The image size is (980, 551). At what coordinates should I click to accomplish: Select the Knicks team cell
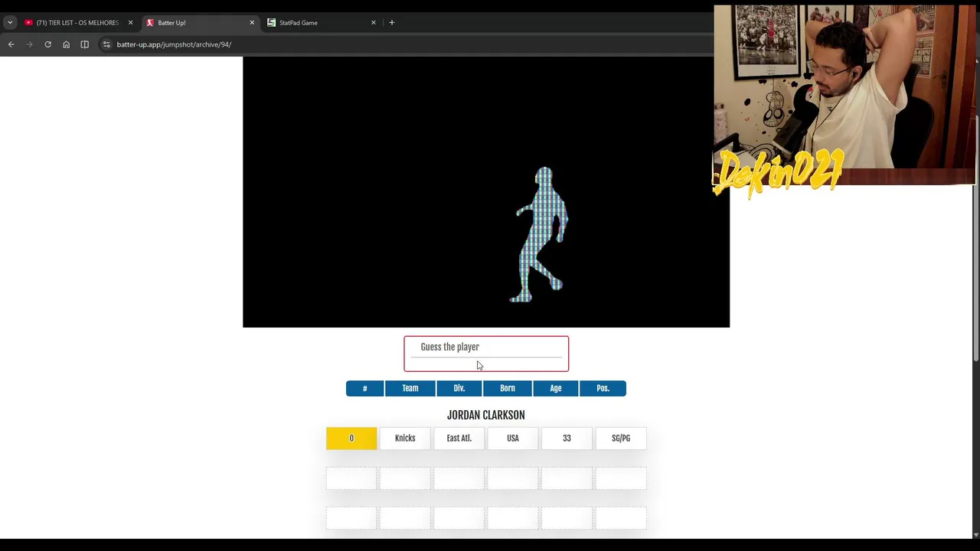[405, 439]
